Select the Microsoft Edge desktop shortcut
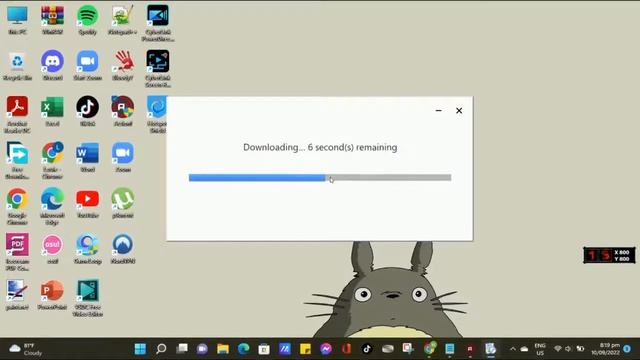640x360 pixels. click(52, 206)
